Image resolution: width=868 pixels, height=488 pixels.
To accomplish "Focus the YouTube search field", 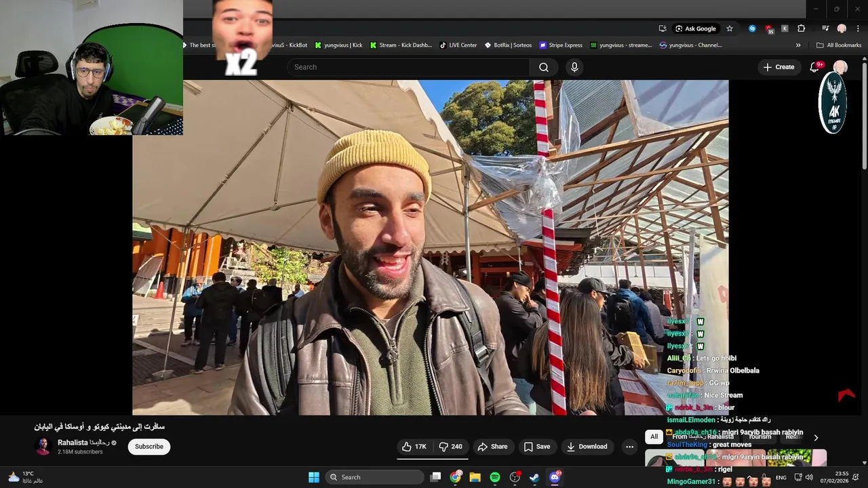I will 408,67.
